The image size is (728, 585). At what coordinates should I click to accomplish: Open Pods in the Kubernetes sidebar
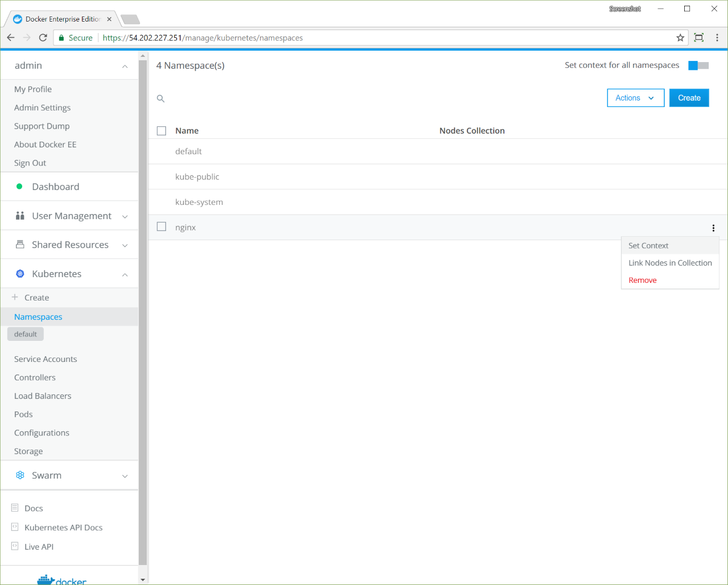tap(23, 414)
